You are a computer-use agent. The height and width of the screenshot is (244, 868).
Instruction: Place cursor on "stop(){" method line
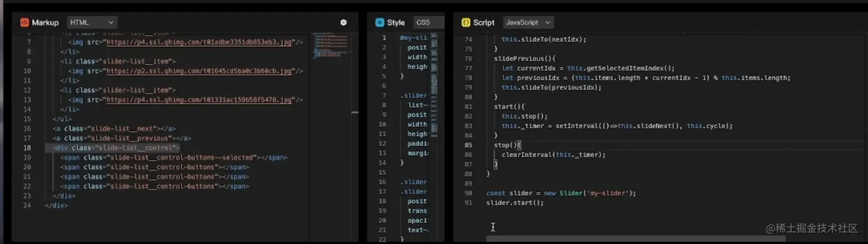click(x=507, y=145)
